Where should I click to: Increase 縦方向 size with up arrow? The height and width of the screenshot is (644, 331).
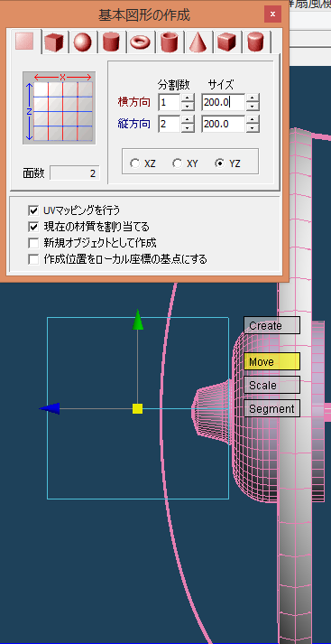(253, 119)
